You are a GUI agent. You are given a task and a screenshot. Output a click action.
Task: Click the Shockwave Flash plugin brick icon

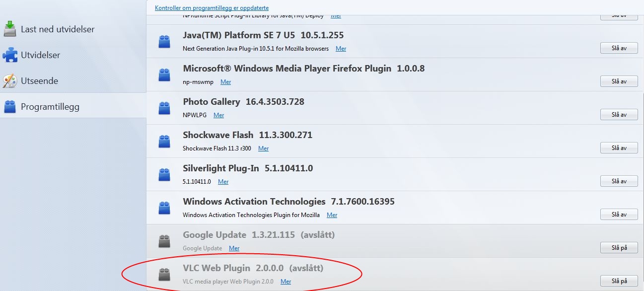164,142
